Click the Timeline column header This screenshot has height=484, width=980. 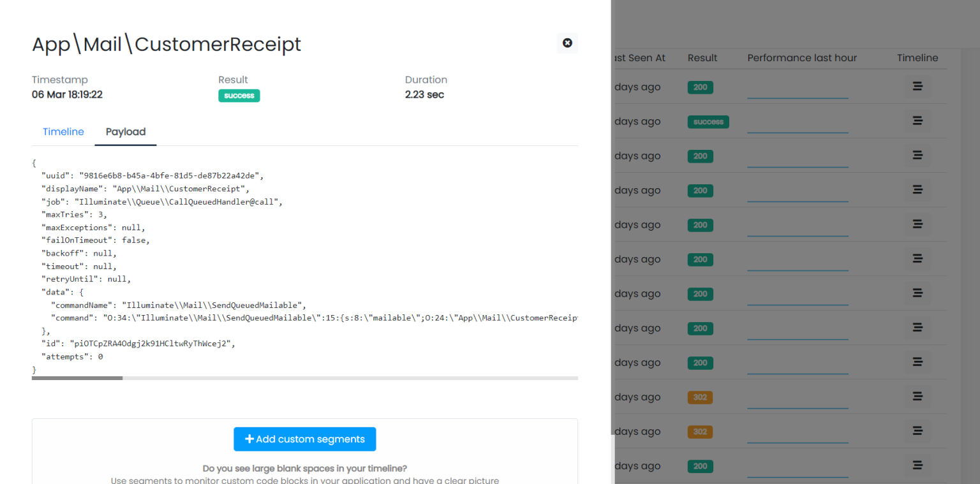pos(917,57)
